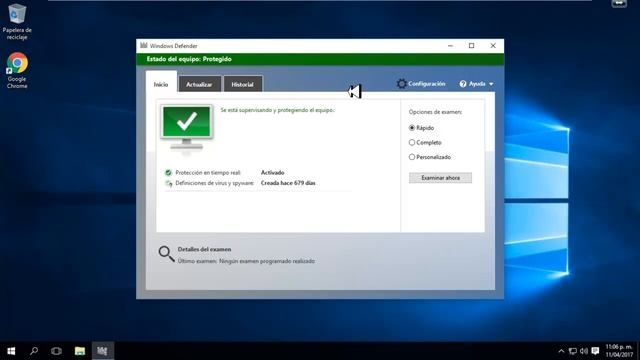This screenshot has width=640, height=360.
Task: Maximize the Windows Defender window
Action: (471, 46)
